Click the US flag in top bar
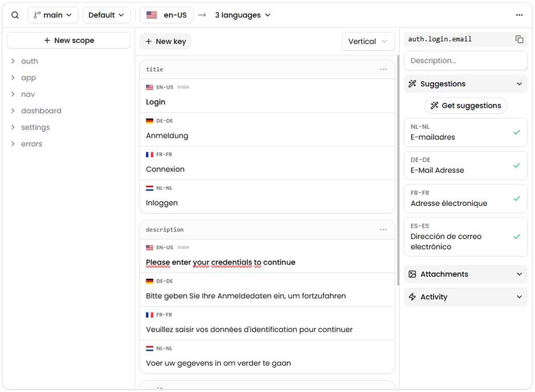The height and width of the screenshot is (392, 535). coord(152,15)
